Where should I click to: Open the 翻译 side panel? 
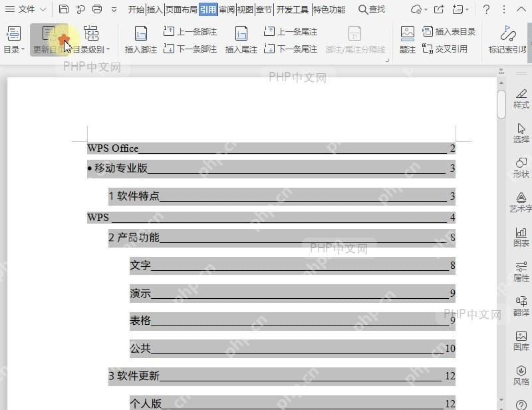(x=521, y=306)
